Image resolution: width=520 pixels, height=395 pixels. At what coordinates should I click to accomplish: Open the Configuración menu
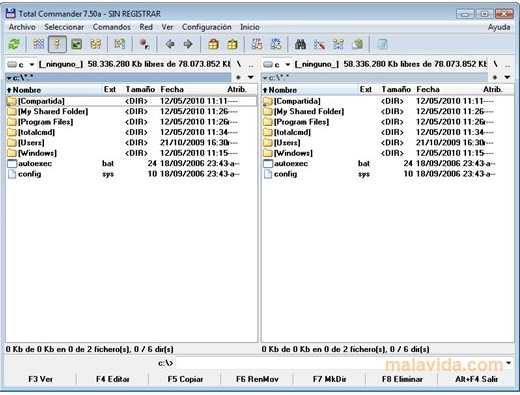[x=207, y=27]
